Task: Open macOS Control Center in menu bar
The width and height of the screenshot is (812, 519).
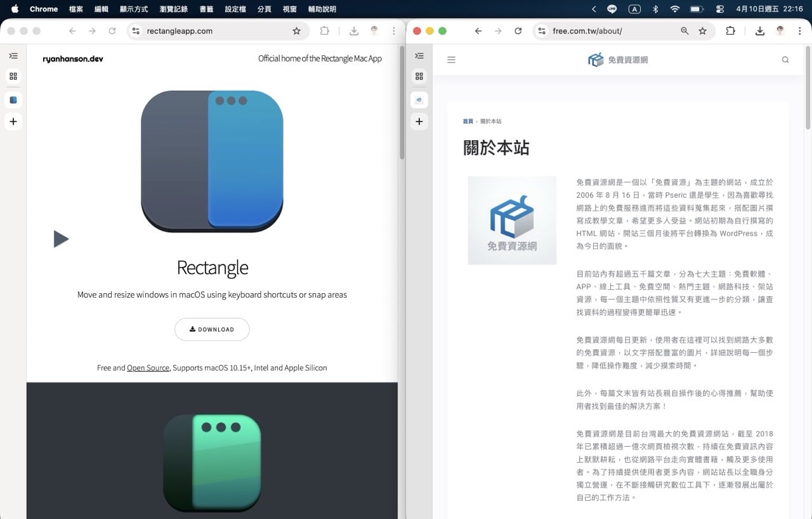Action: (719, 9)
